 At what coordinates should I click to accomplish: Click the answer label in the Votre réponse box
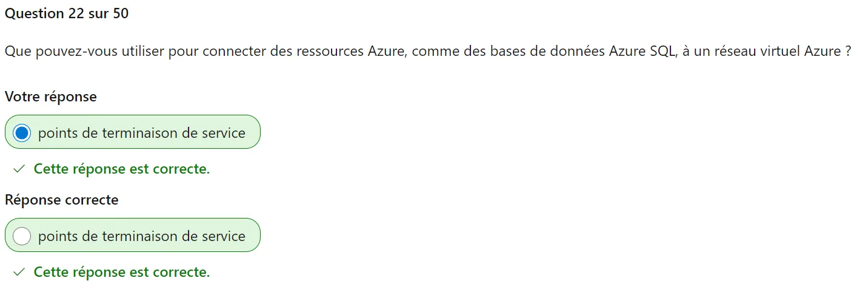click(x=142, y=133)
